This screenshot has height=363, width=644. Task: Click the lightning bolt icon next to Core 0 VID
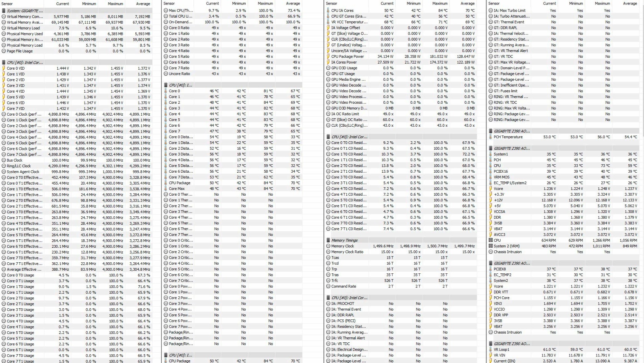click(x=3, y=68)
